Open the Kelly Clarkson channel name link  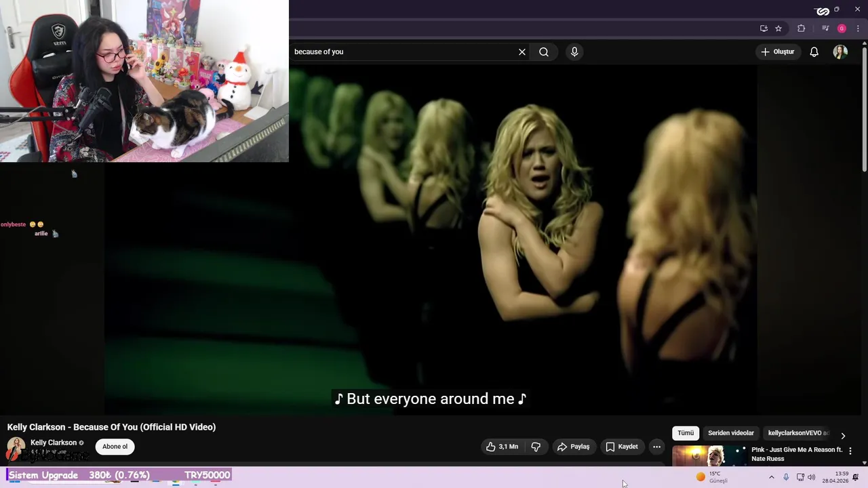pos(54,443)
